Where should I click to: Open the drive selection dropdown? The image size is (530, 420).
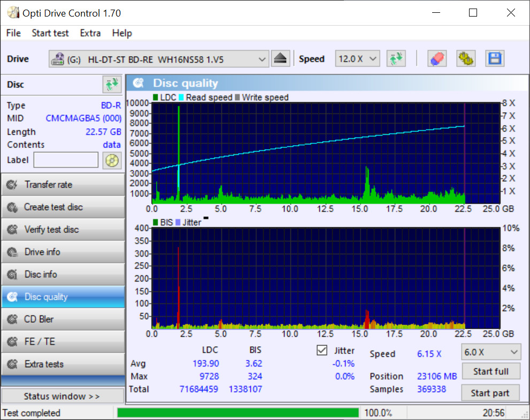tap(159, 59)
